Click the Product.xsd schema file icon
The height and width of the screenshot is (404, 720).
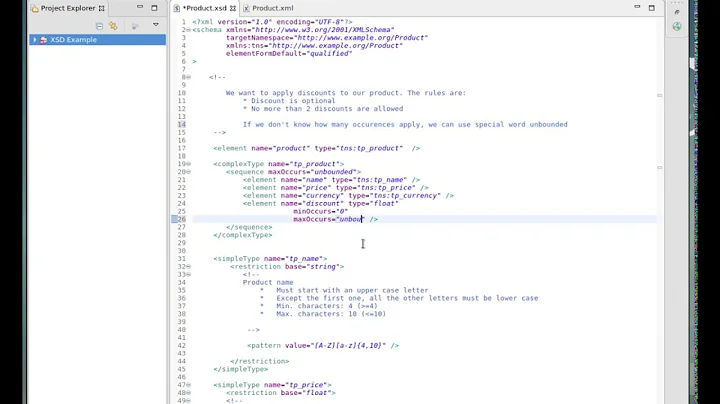point(177,8)
